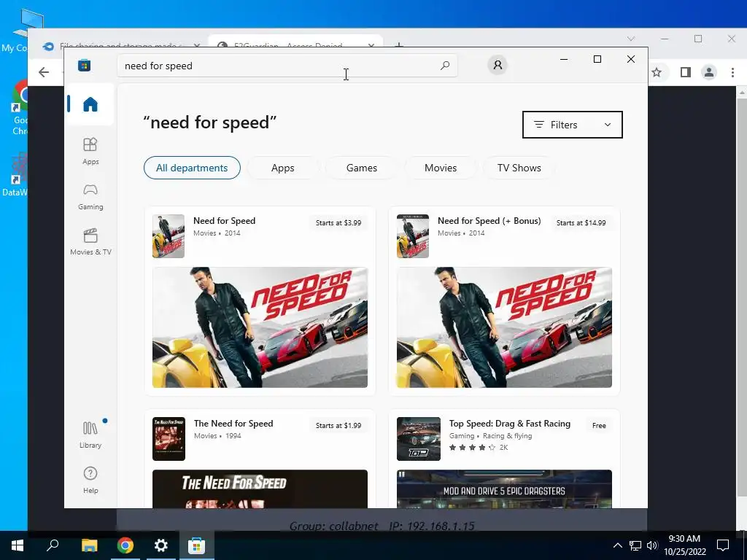The width and height of the screenshot is (747, 560).
Task: Open File Explorer from the taskbar
Action: (x=89, y=545)
